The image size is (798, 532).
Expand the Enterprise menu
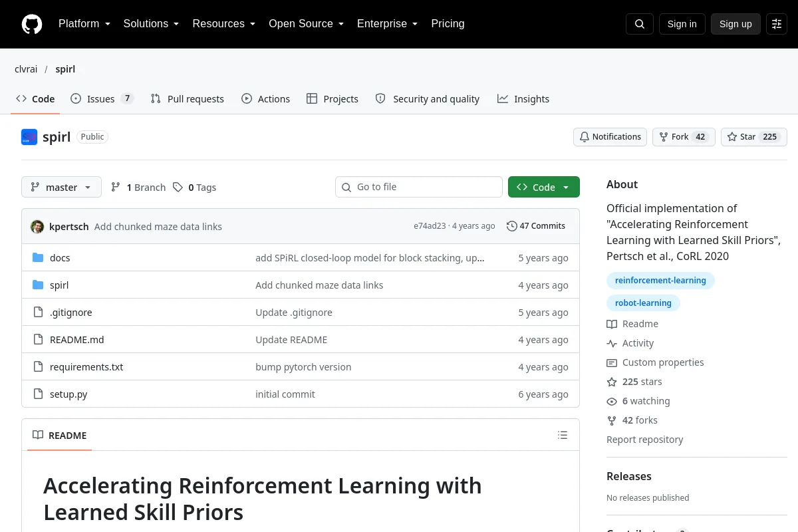387,24
